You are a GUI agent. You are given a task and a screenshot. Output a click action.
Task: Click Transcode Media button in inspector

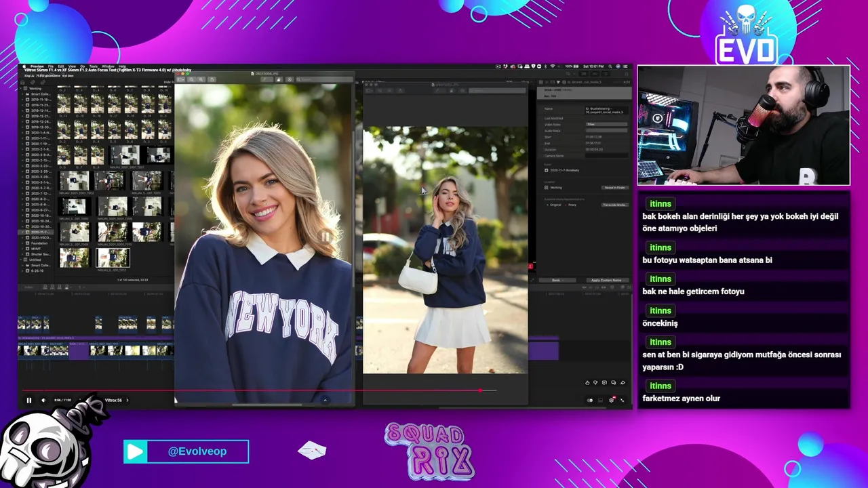pyautogui.click(x=615, y=205)
